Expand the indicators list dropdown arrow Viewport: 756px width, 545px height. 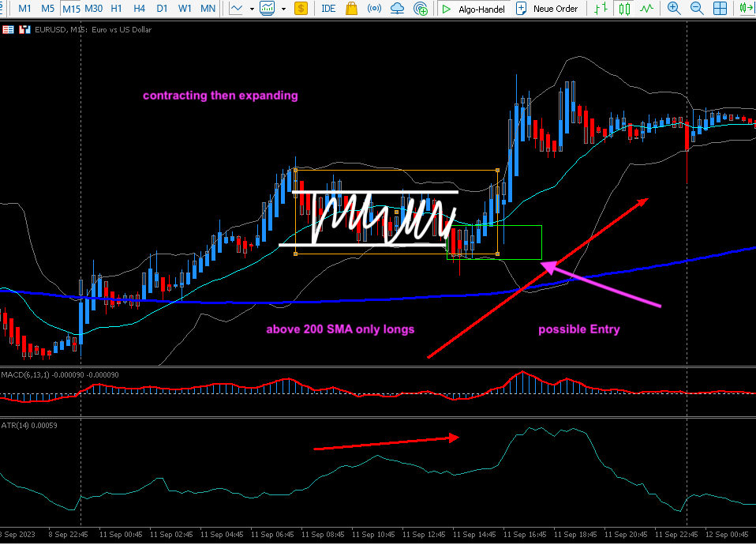pyautogui.click(x=283, y=9)
